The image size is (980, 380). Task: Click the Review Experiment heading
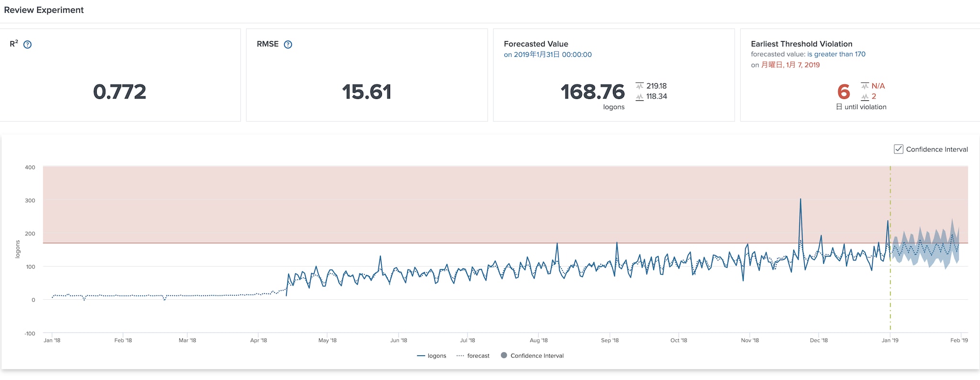44,10
